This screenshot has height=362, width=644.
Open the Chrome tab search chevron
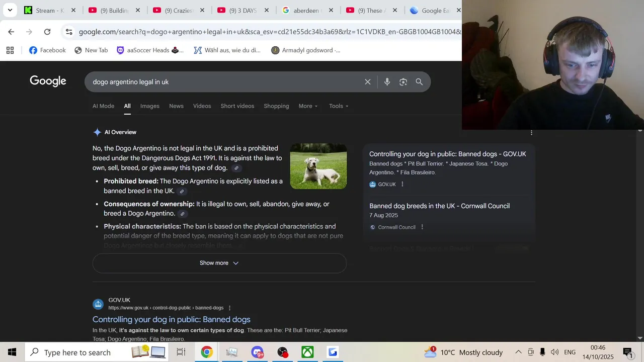[10, 10]
